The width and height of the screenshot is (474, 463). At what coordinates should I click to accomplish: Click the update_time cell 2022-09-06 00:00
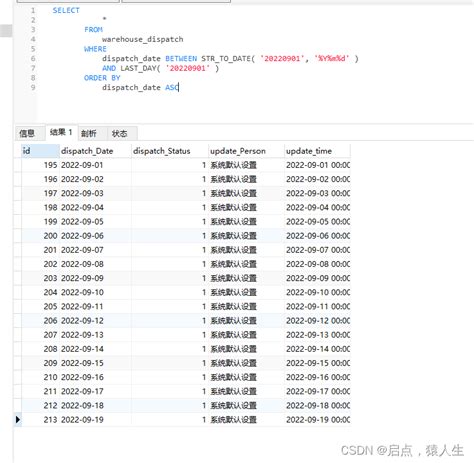(x=317, y=236)
